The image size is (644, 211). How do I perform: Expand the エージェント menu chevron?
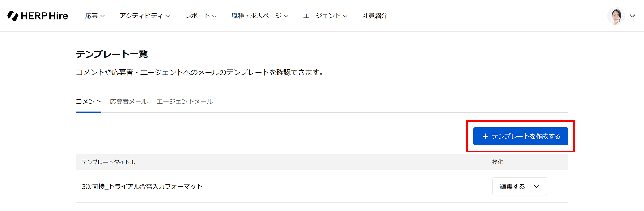(345, 16)
